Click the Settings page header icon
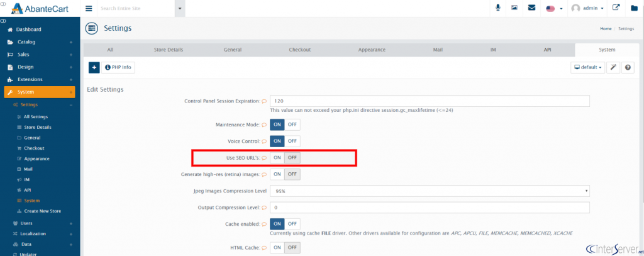The image size is (644, 256). (x=91, y=28)
